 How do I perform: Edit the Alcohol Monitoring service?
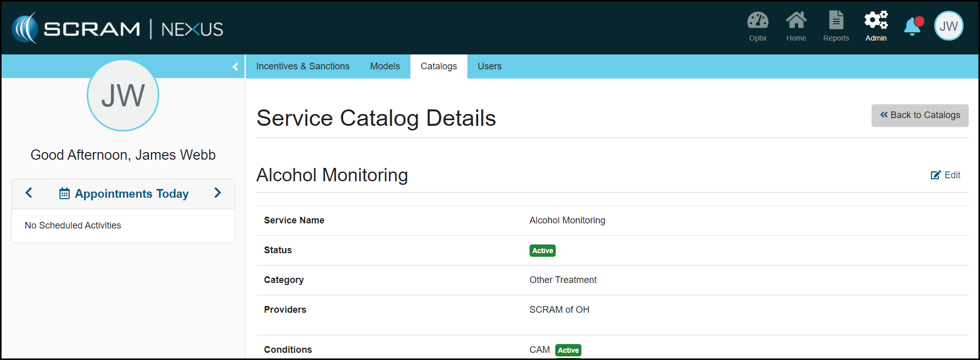946,175
